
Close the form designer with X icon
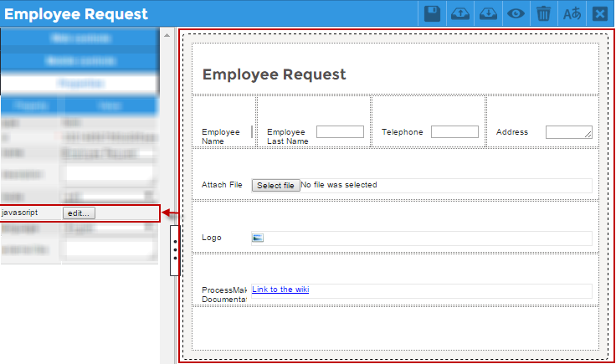point(599,13)
